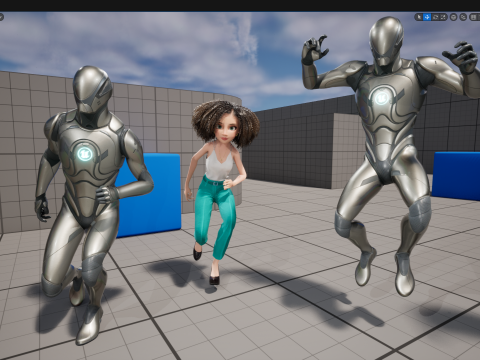Toggle the world/local coordinate globe icon
The height and width of the screenshot is (360, 480).
[453, 17]
